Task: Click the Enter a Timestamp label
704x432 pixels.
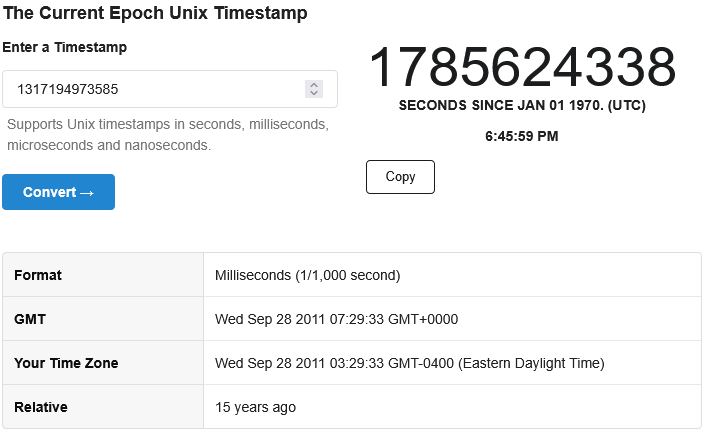Action: pyautogui.click(x=65, y=47)
